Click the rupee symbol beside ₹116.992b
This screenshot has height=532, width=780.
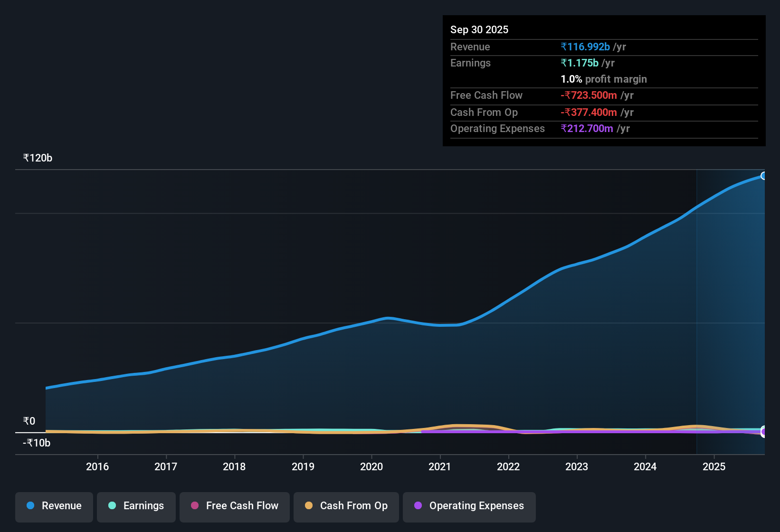[564, 47]
